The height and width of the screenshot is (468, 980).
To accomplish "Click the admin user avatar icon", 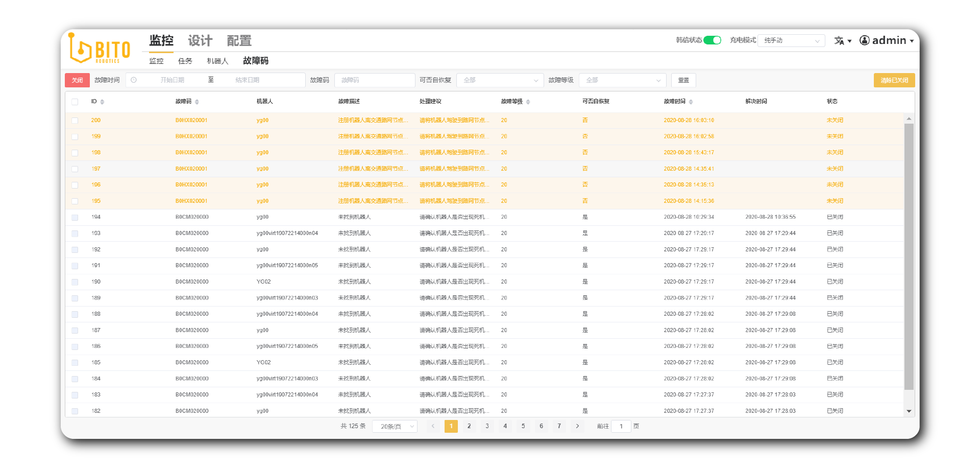I will click(864, 40).
